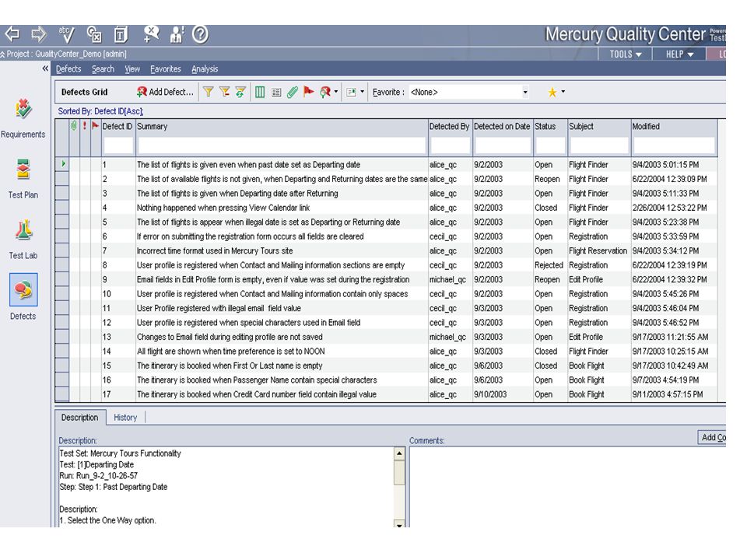Click the yellow Favorites star icon
Image resolution: width=747 pixels, height=560 pixels.
click(x=552, y=92)
